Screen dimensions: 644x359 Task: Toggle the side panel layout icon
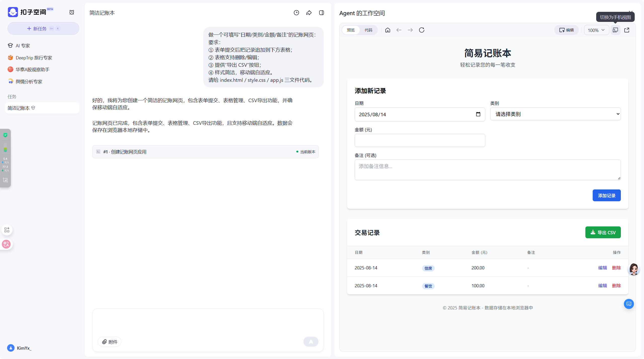click(x=321, y=13)
